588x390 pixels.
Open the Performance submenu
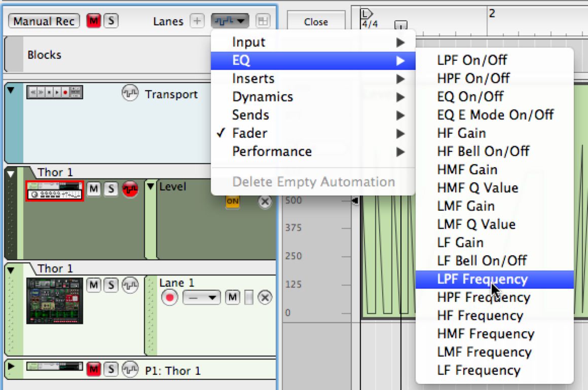[x=313, y=152]
